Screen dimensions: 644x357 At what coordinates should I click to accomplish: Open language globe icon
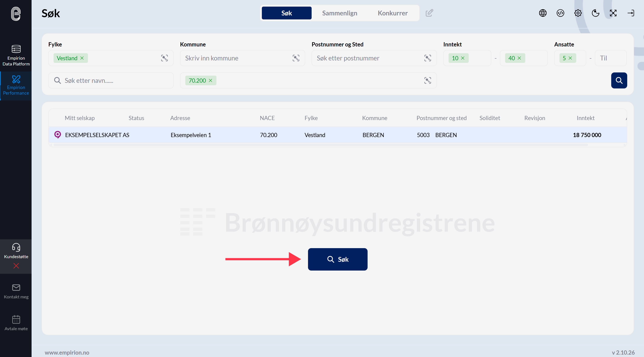(x=543, y=13)
